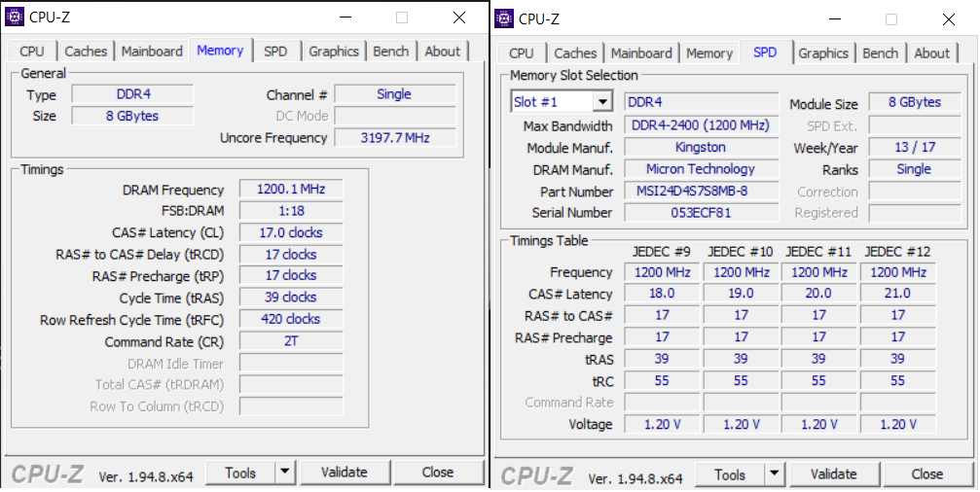Minimize the right CPU-Z window

(834, 19)
